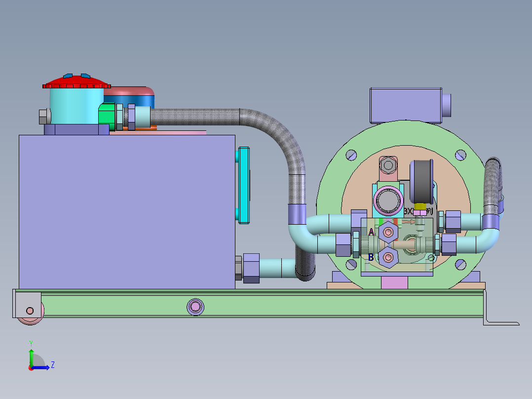The image size is (532, 399).
Task: Select the gray hex bolt left of the filler
Action: tap(44, 117)
